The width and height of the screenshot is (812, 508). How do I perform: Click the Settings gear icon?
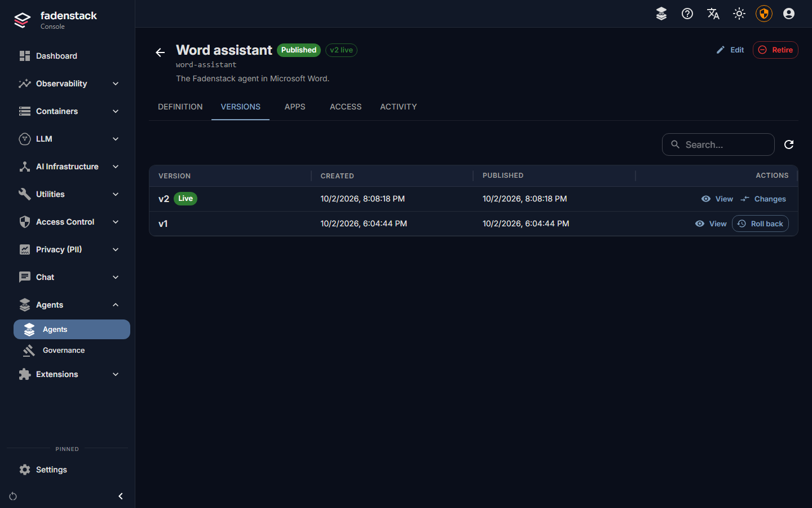(x=25, y=470)
